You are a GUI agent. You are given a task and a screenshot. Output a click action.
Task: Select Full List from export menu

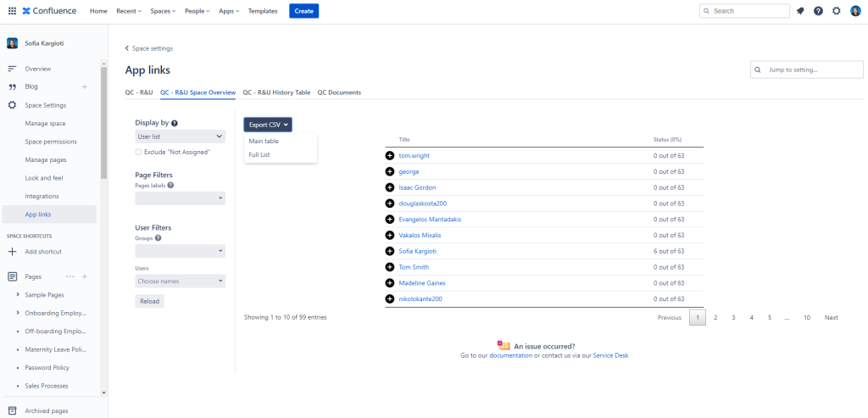pyautogui.click(x=259, y=154)
